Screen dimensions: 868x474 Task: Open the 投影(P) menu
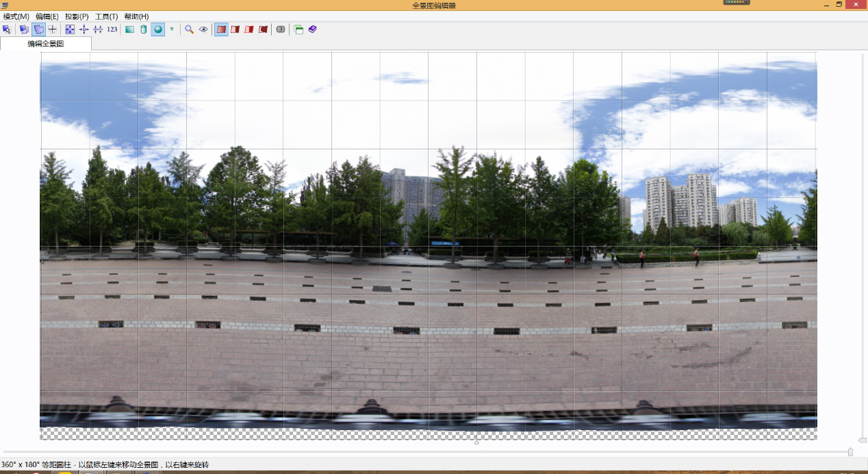(77, 16)
